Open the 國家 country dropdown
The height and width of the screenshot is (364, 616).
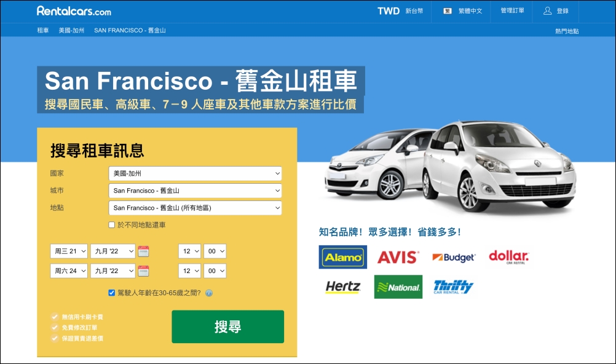pos(195,173)
